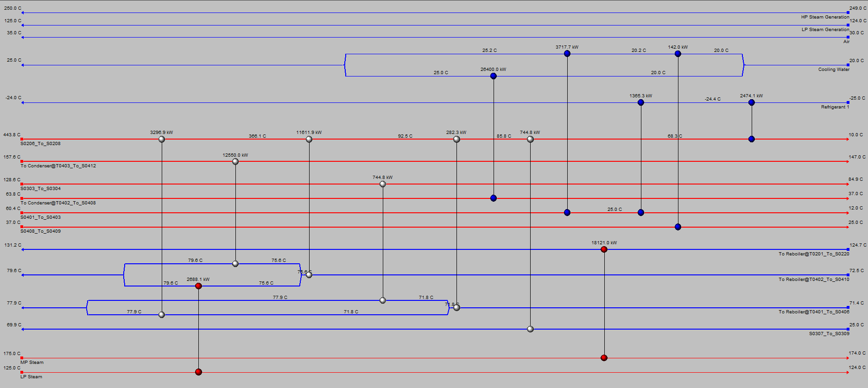Click the 84.9 C outlet temperature
The height and width of the screenshot is (388, 868).
pos(855,179)
